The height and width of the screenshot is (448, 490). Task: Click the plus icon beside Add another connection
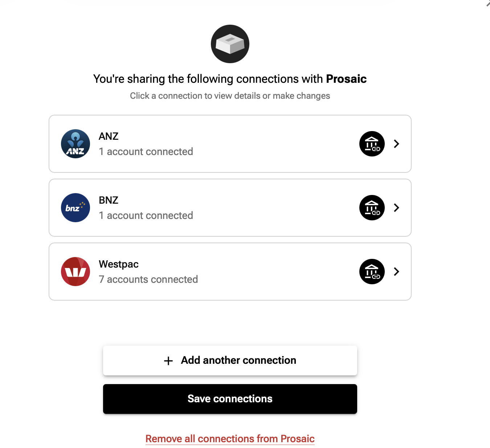pyautogui.click(x=168, y=361)
